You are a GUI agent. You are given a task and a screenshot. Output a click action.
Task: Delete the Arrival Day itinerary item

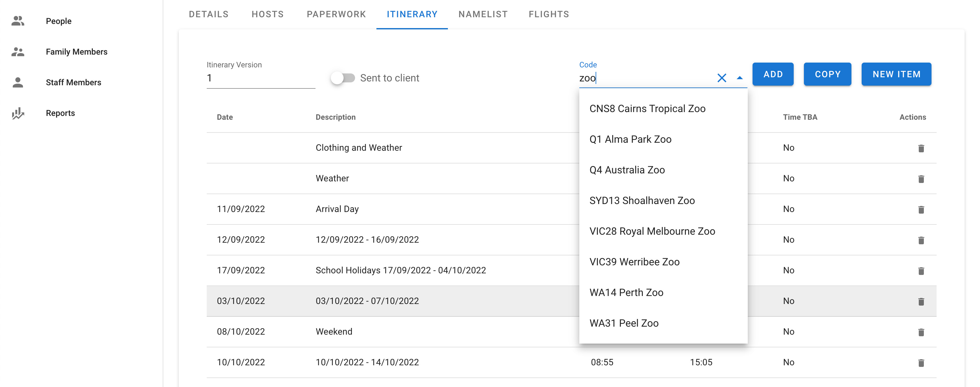[921, 209]
